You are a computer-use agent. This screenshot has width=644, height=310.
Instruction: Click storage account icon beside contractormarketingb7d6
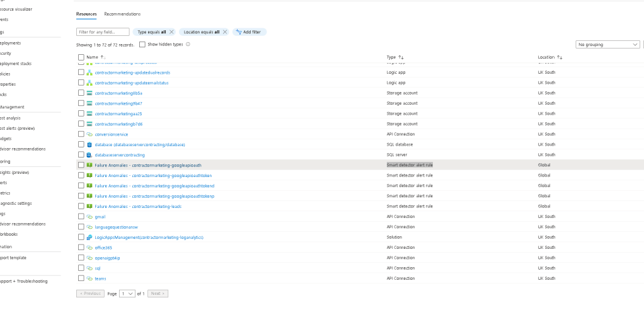89,123
